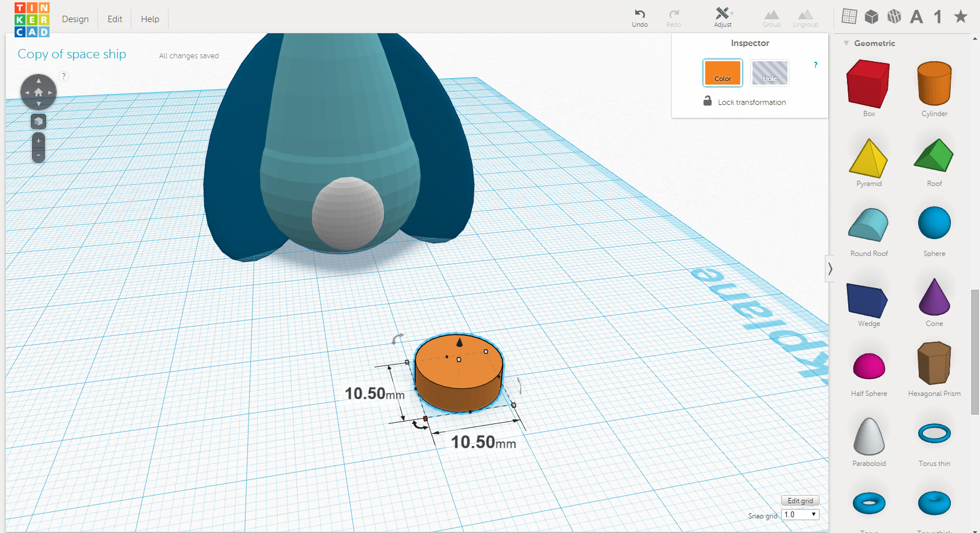Pick the Torus thin shape

[x=935, y=433]
